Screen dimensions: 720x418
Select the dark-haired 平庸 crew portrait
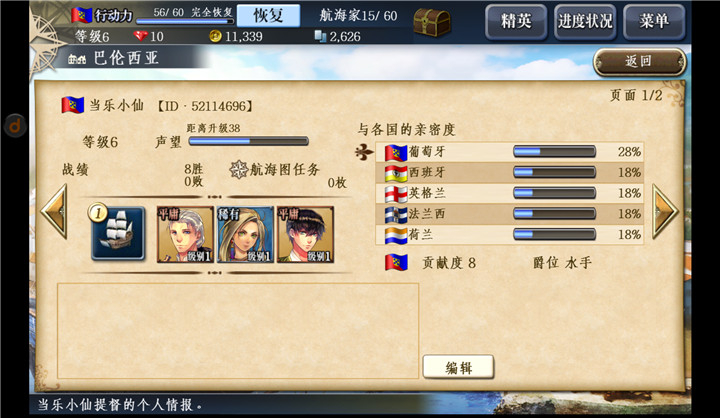pos(305,234)
